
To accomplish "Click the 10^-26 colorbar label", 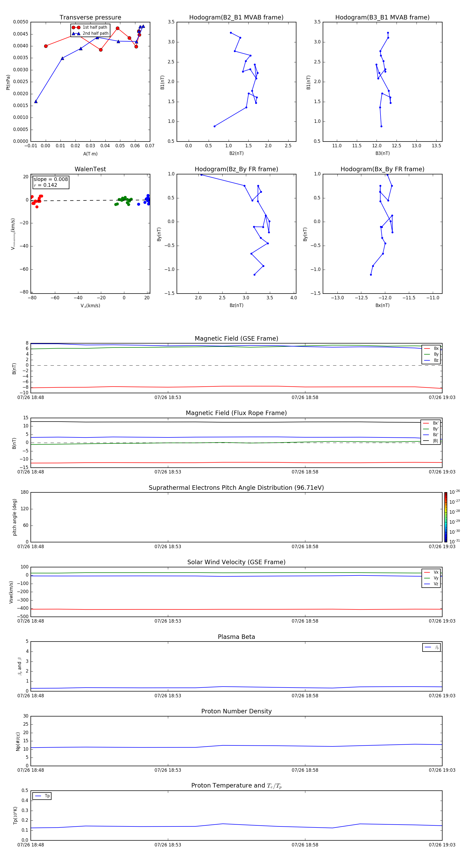I will pos(454,492).
